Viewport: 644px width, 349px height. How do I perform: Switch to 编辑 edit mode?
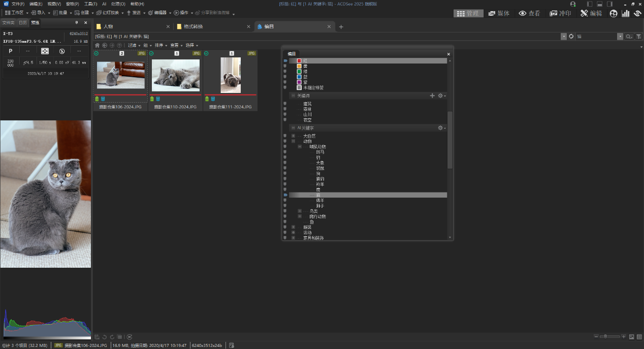coord(591,14)
